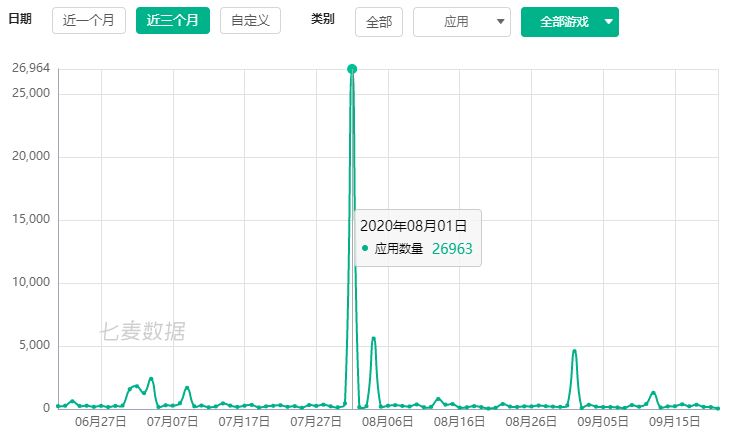Click the 08月16日 x-axis label
This screenshot has height=437, width=732.
[459, 422]
